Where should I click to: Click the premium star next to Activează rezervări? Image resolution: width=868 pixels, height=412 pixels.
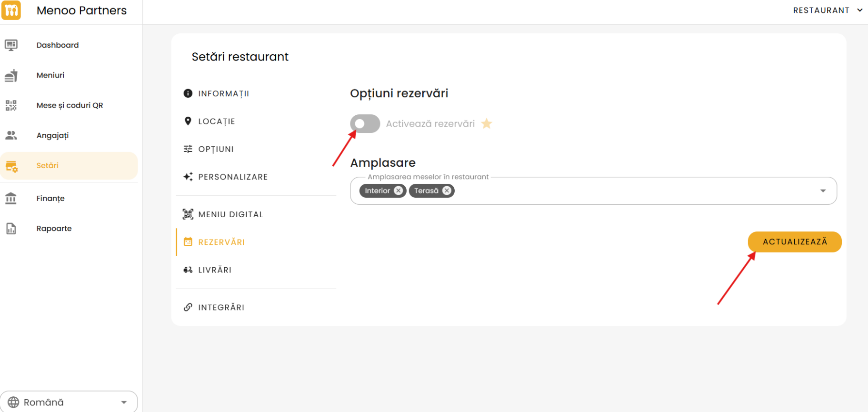click(x=486, y=124)
